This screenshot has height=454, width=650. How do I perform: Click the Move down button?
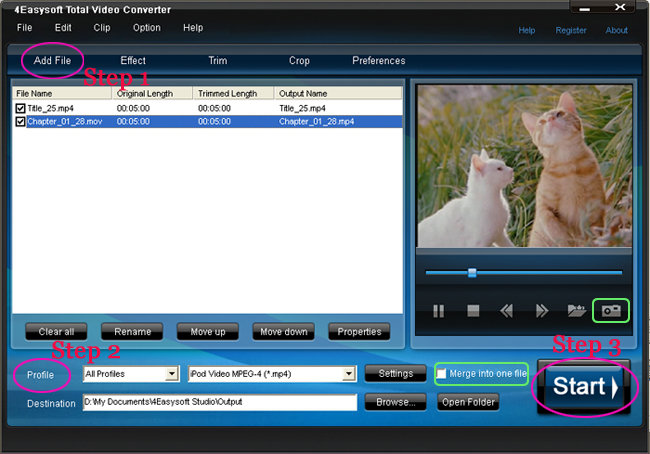pyautogui.click(x=284, y=332)
